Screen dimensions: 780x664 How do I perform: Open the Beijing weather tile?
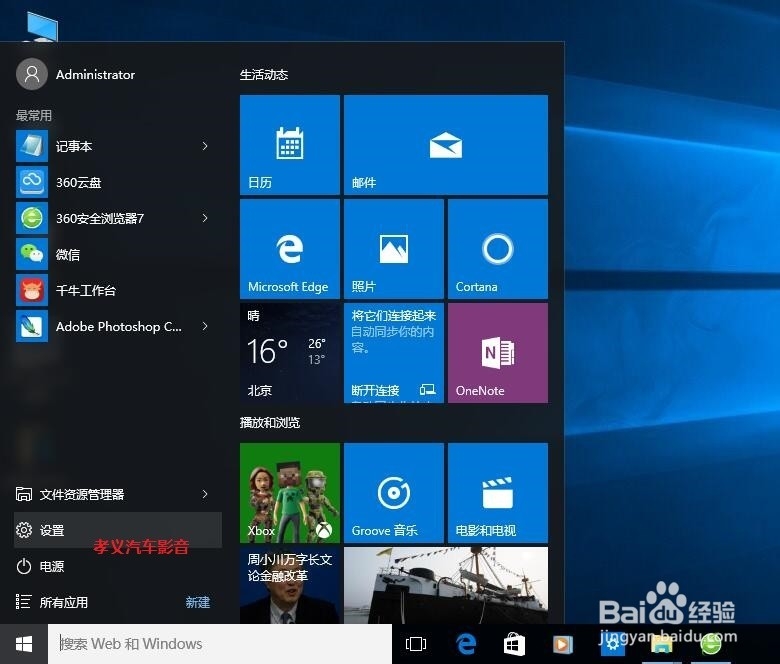290,353
